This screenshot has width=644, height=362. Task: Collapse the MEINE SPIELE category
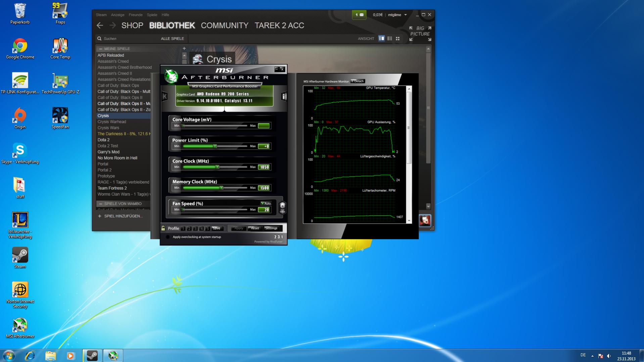(x=100, y=49)
